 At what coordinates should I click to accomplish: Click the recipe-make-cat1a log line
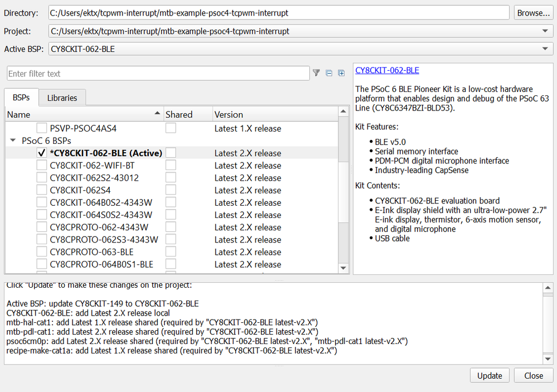[172, 350]
